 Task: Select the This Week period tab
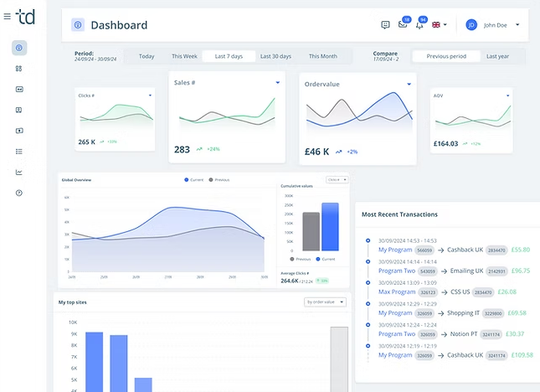pos(184,56)
